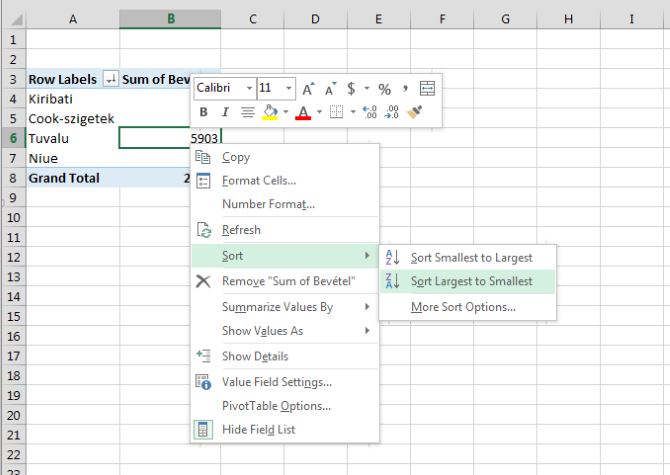670x475 pixels.
Task: Select row 12 header
Action: click(x=13, y=258)
